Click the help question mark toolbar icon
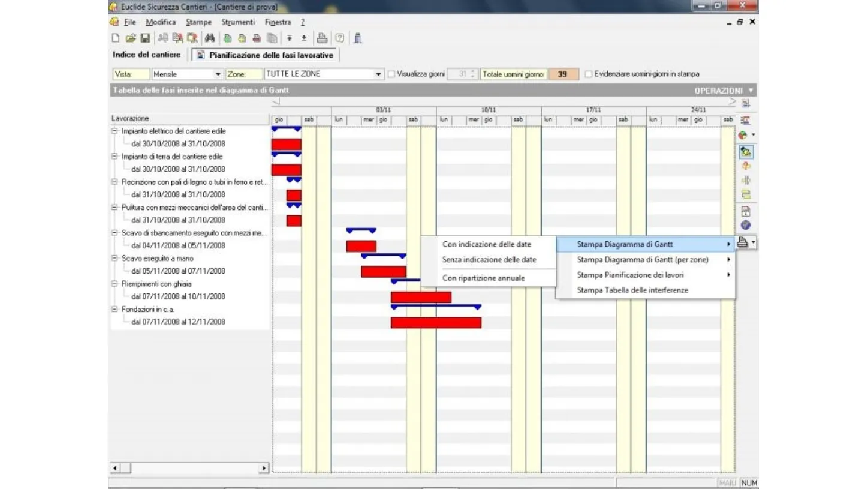 [340, 38]
